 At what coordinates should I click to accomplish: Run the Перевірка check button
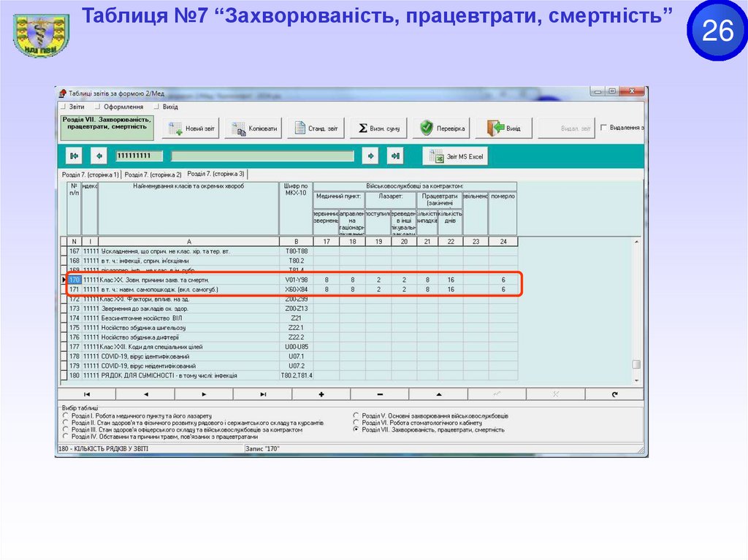coord(441,129)
